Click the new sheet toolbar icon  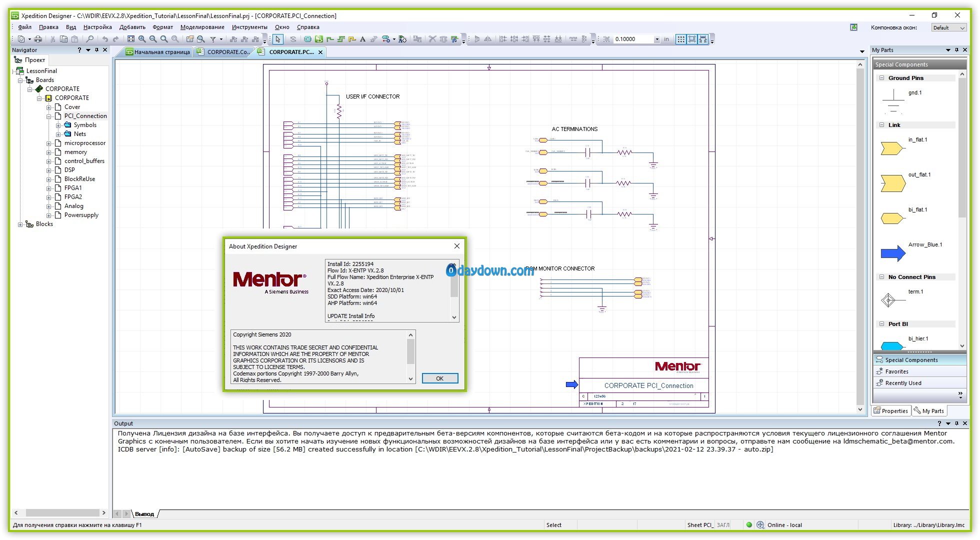pyautogui.click(x=21, y=39)
